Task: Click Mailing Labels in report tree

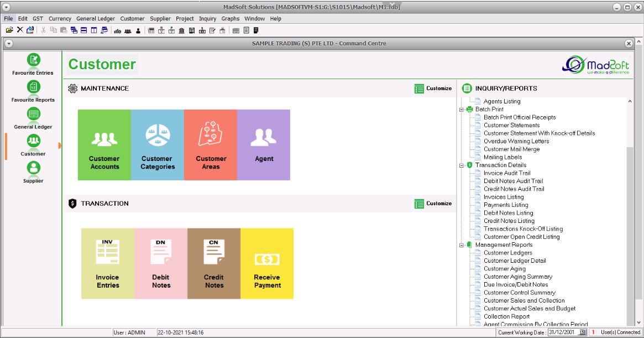Action: pos(502,157)
